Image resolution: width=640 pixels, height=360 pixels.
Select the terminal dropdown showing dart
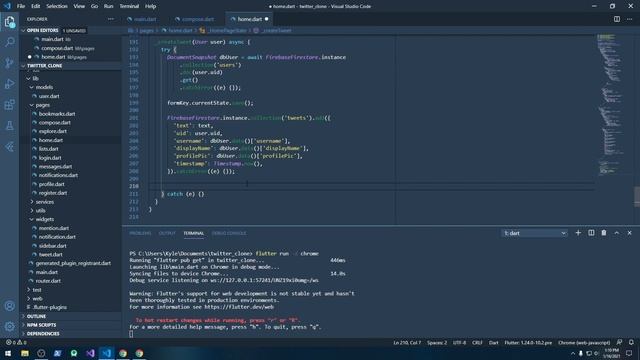tap(534, 233)
